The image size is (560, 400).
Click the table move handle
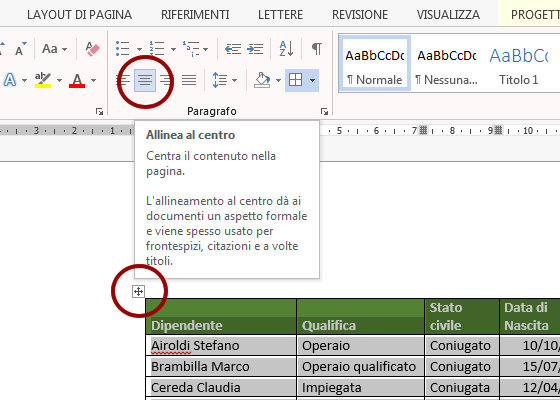[138, 291]
